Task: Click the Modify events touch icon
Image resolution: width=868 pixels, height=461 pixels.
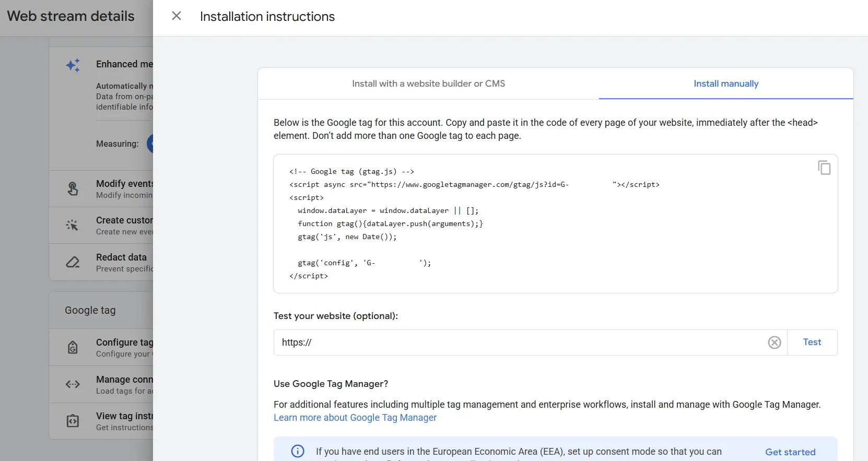Action: (73, 188)
